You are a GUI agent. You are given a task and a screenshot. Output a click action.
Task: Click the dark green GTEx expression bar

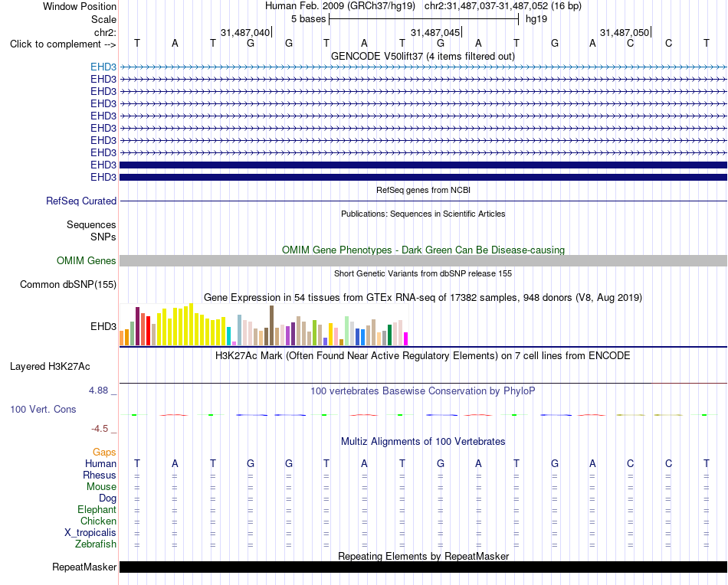389,335
